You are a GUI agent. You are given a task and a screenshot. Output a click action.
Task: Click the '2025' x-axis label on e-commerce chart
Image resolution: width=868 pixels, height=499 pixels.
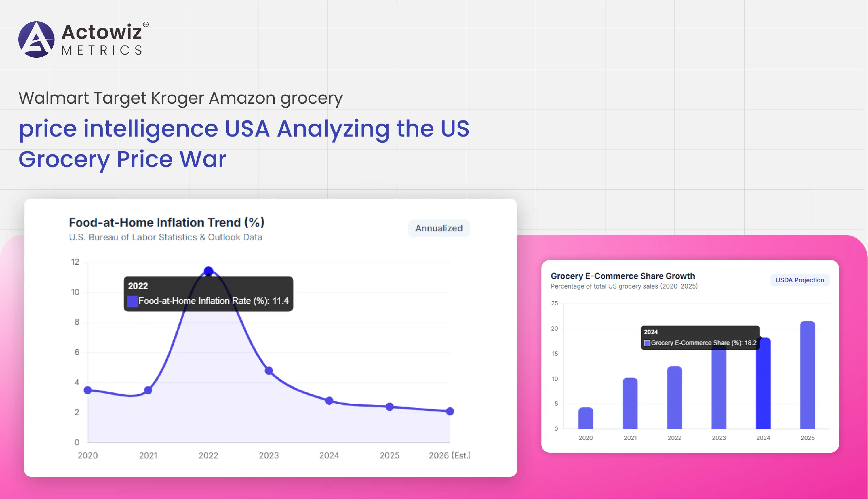[807, 438]
